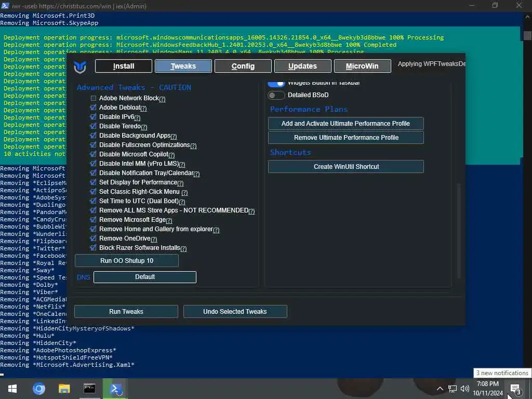Image resolution: width=532 pixels, height=399 pixels.
Task: Open the notification center icon
Action: point(515,389)
